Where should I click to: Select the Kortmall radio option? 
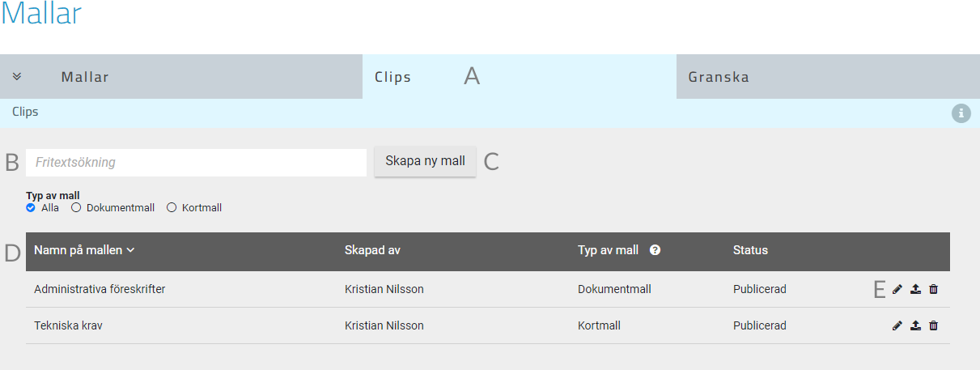pos(171,208)
